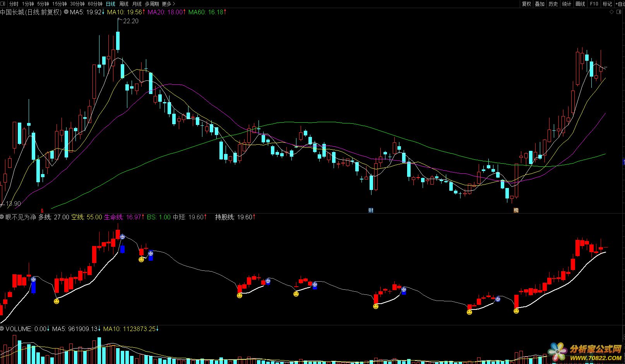Open the 历史 history button
The height and width of the screenshot is (364, 625).
(553, 4)
